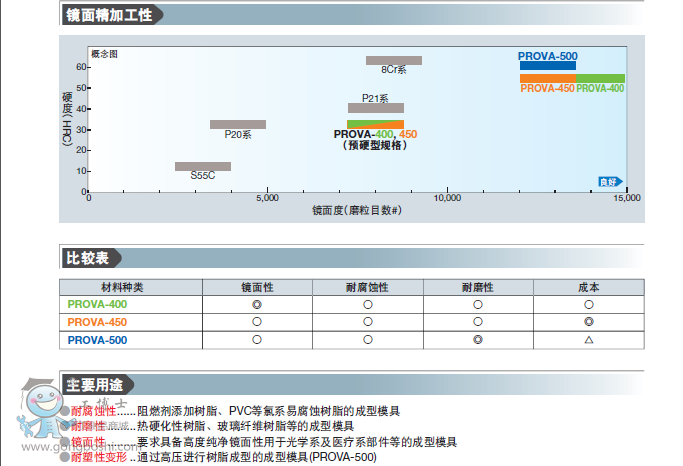Viewport: 683px width, 466px height.
Task: Click the blue PROVA-500 chart label
Action: (548, 56)
